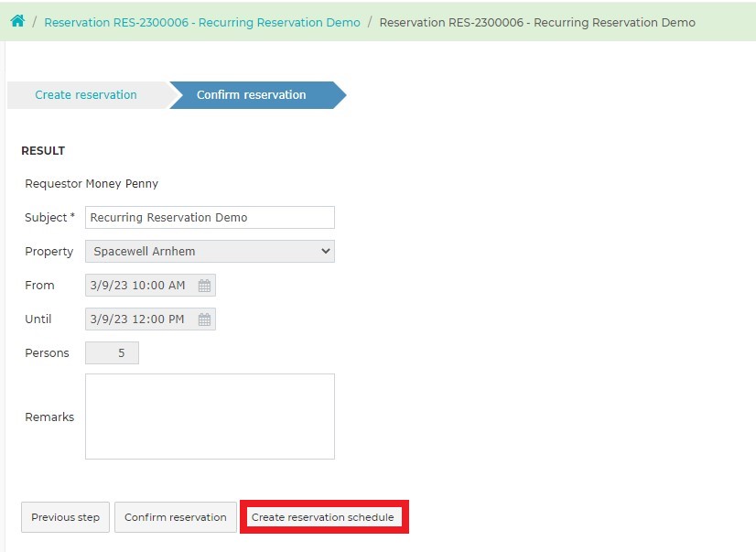Open calendar picker for Until date
This screenshot has height=552, width=756.
click(x=204, y=319)
